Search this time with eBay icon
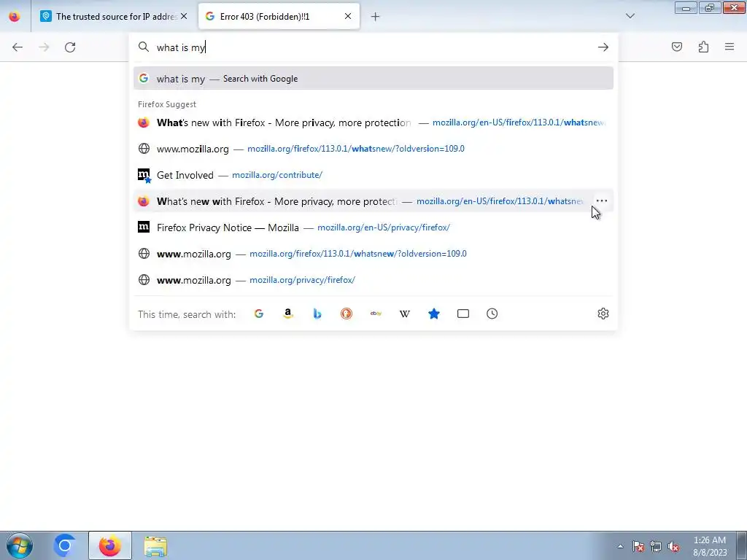 [376, 314]
